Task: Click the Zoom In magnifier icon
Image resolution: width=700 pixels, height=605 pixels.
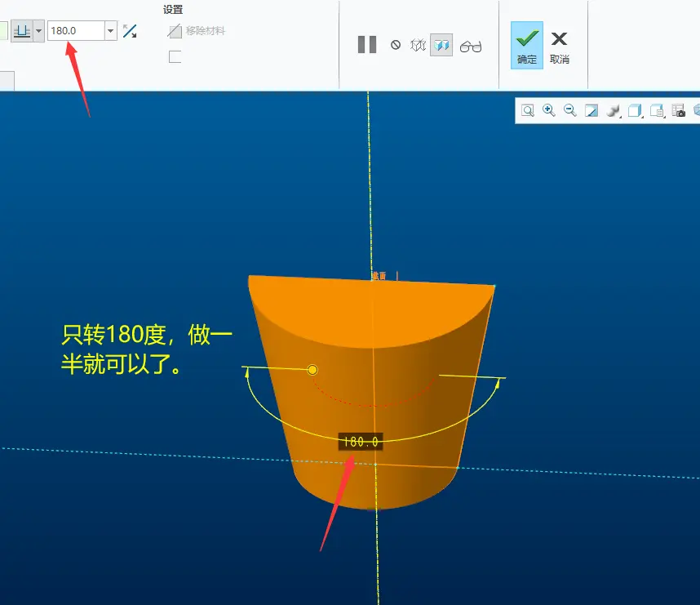Action: click(549, 110)
